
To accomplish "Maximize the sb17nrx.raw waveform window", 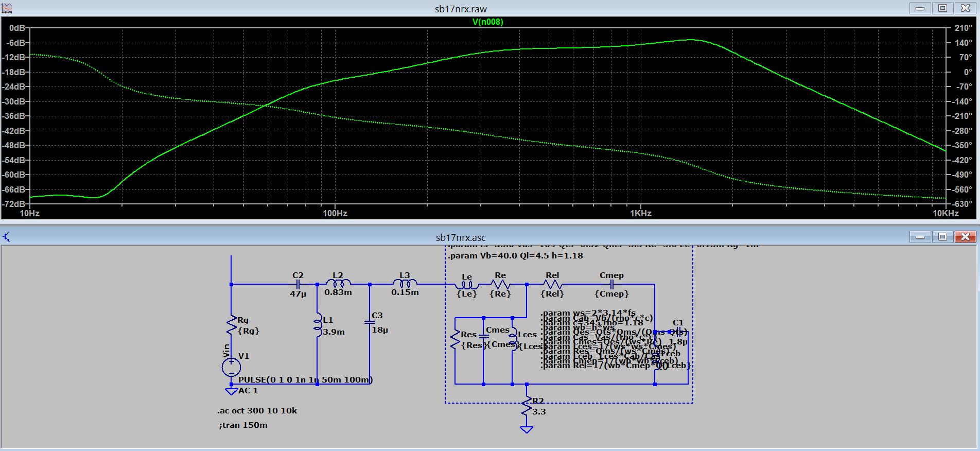I will coord(942,8).
